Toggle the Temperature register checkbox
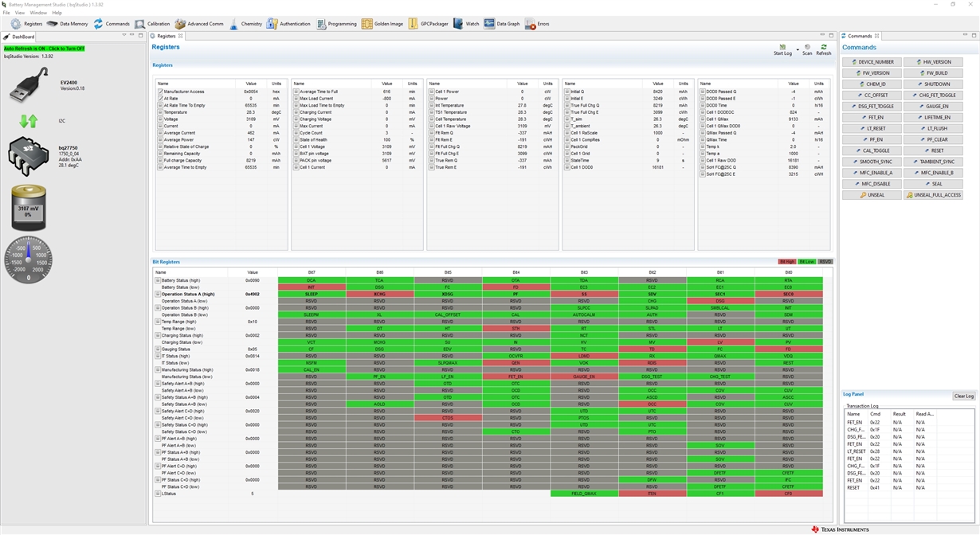Viewport: 980px width, 535px height. [160, 112]
